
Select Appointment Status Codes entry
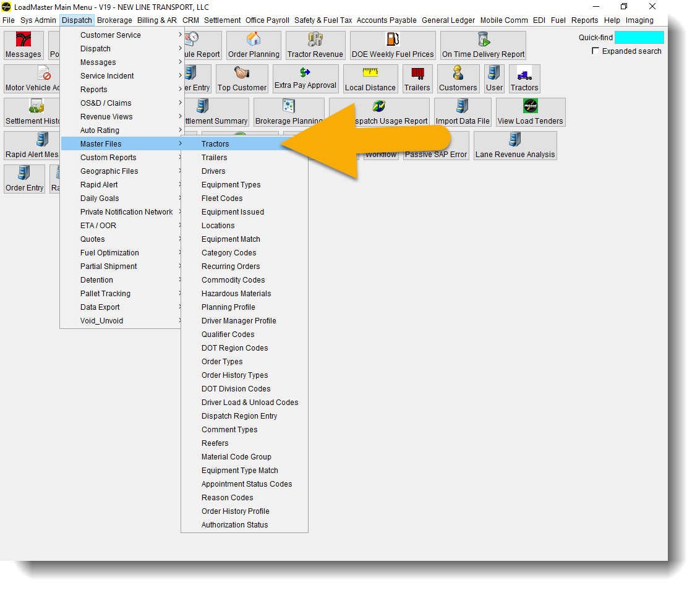pos(244,484)
